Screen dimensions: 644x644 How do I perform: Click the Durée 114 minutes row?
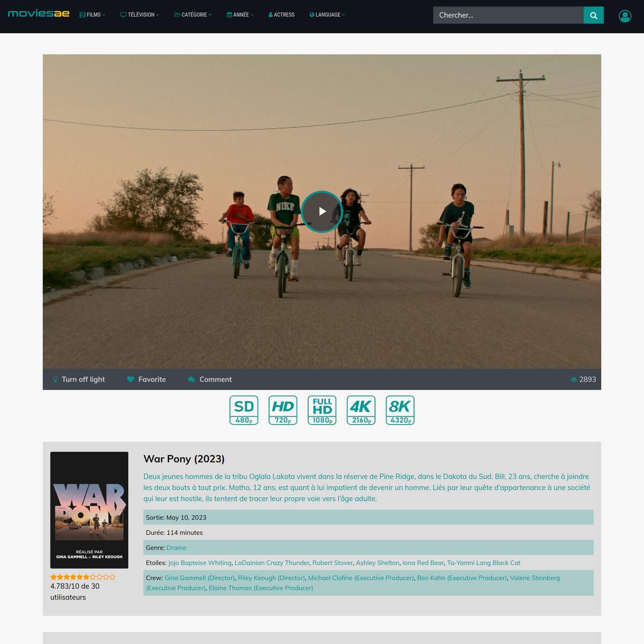pos(368,532)
